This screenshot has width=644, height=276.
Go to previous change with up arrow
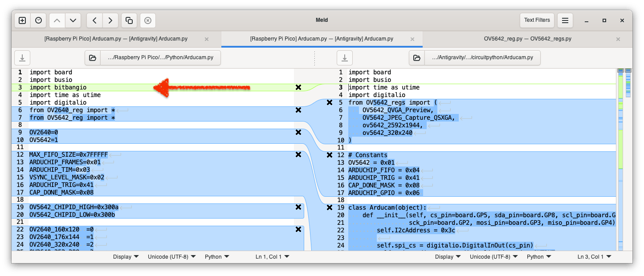coord(57,20)
